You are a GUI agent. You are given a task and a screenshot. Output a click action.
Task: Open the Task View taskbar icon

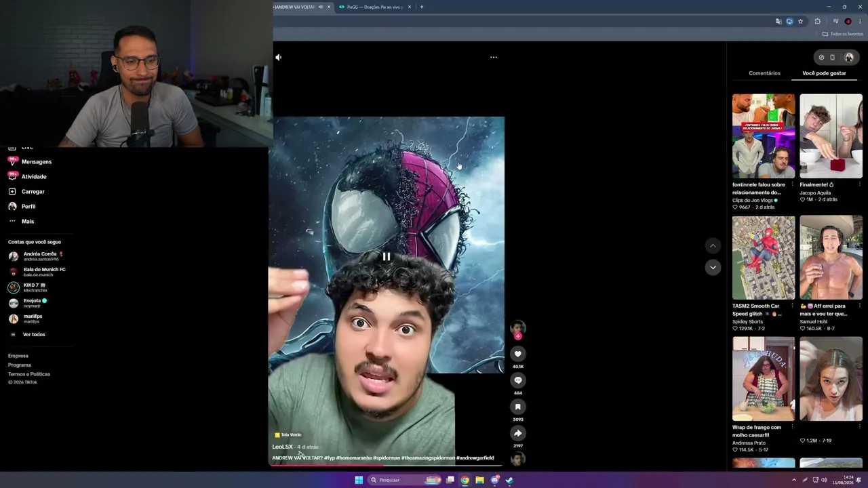pos(450,480)
